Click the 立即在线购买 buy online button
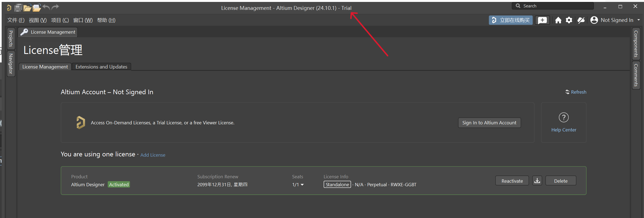The height and width of the screenshot is (218, 644). pyautogui.click(x=511, y=20)
